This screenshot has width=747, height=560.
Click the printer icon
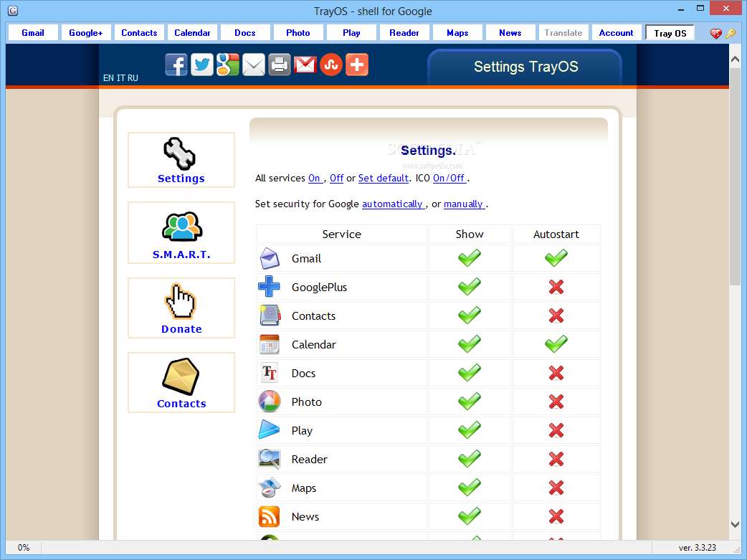279,65
